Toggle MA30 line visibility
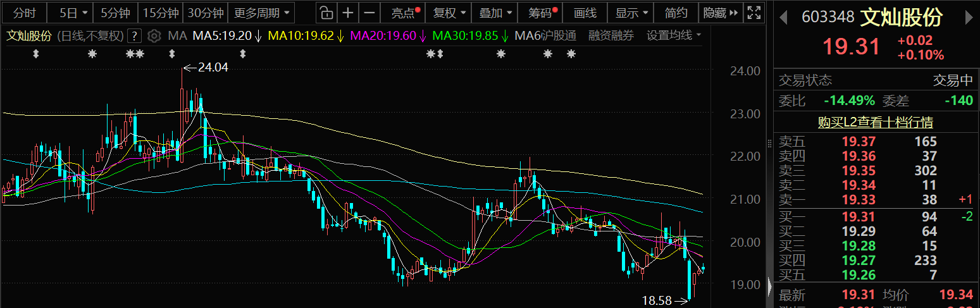Image resolution: width=980 pixels, height=308 pixels. (x=470, y=35)
